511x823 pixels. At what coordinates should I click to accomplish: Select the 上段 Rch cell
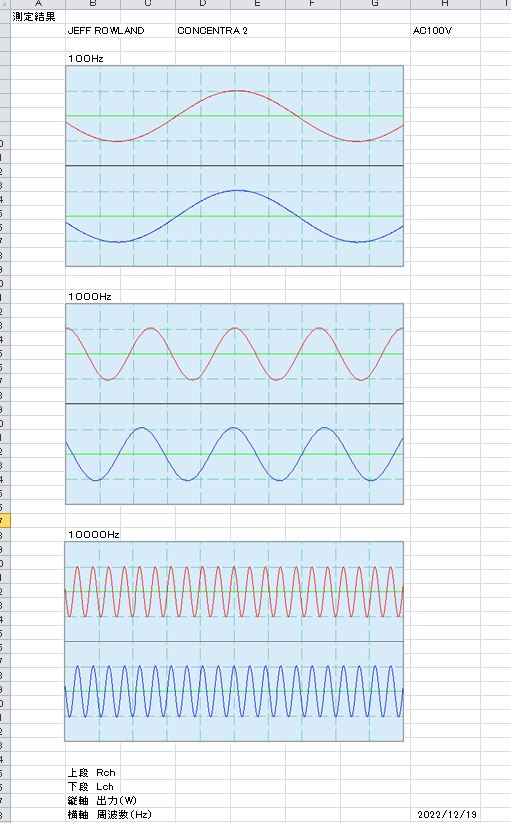point(91,773)
